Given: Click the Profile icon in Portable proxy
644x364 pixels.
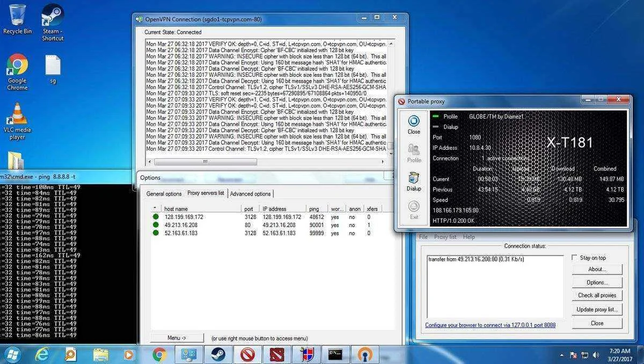Looking at the screenshot, I should pos(414,153).
